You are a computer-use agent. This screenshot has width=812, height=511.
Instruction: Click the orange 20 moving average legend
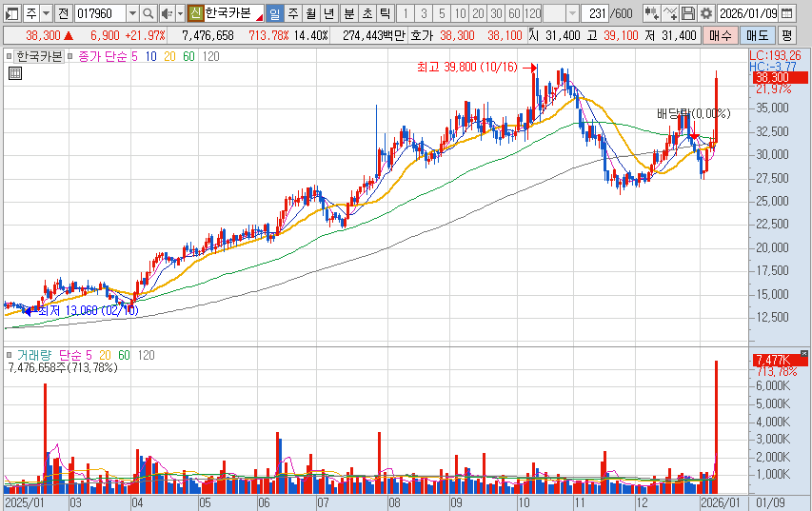tap(169, 56)
